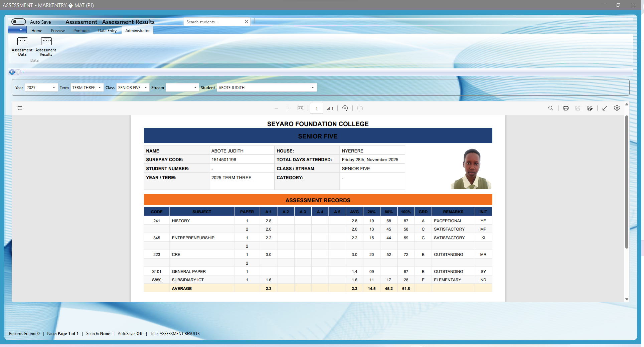Click the fit-to-width icon in viewer toolbar
The image size is (644, 347).
(x=300, y=108)
